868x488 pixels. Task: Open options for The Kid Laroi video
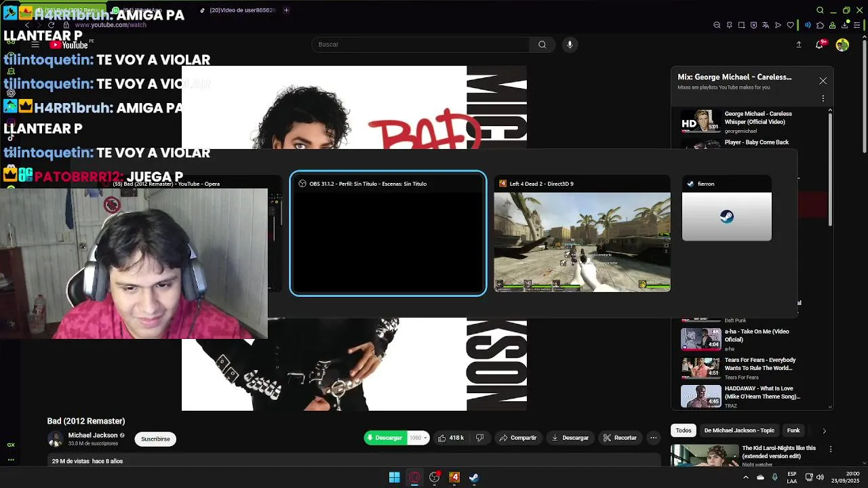click(830, 449)
